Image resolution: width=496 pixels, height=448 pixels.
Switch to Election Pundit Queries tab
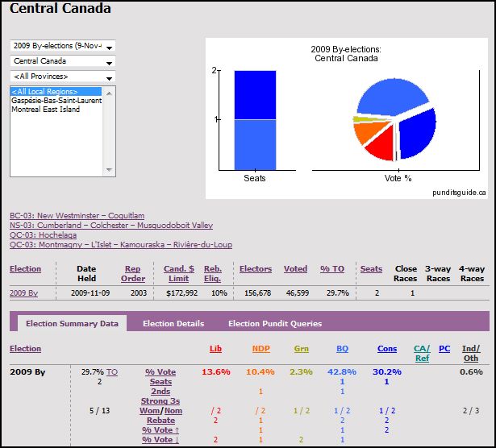point(275,324)
